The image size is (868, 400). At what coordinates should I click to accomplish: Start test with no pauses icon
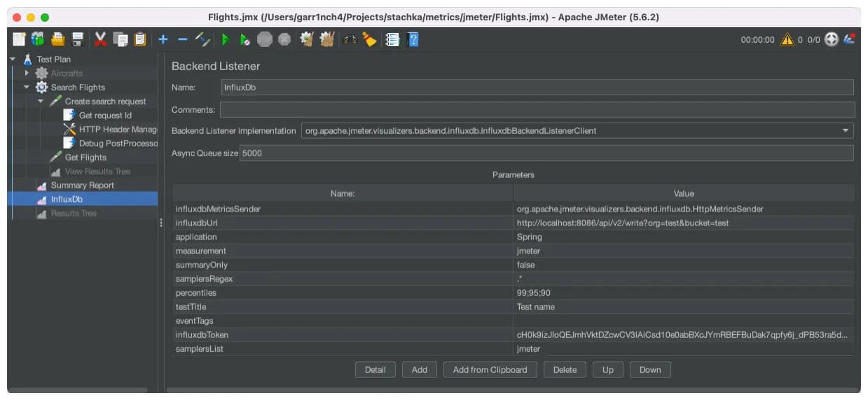(x=244, y=40)
